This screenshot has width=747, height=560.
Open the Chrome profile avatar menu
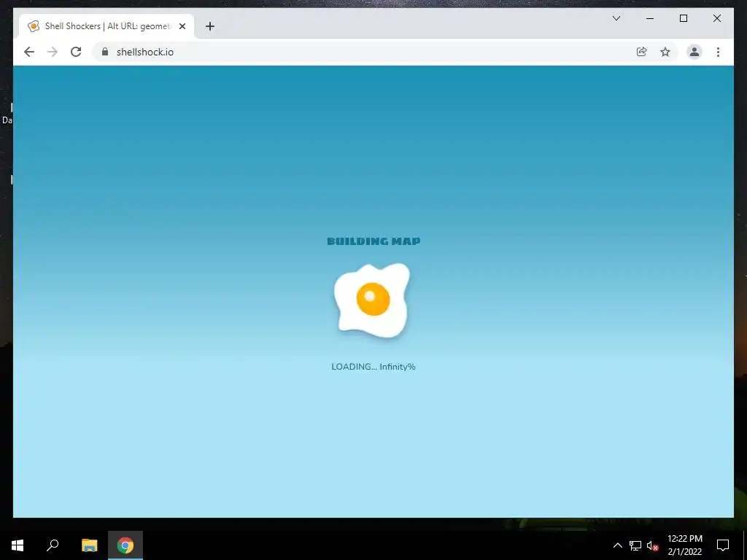coord(694,52)
